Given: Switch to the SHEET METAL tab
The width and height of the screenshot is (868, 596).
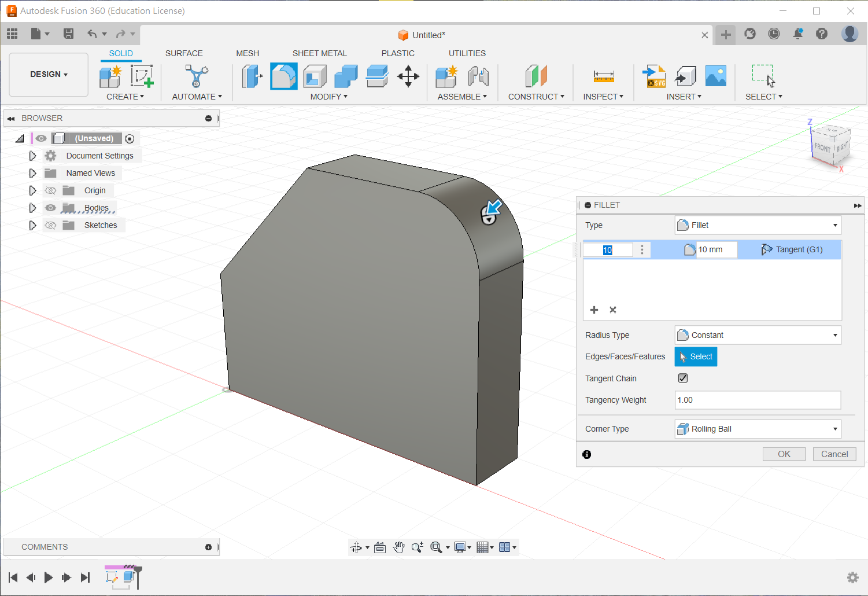Looking at the screenshot, I should pyautogui.click(x=319, y=53).
